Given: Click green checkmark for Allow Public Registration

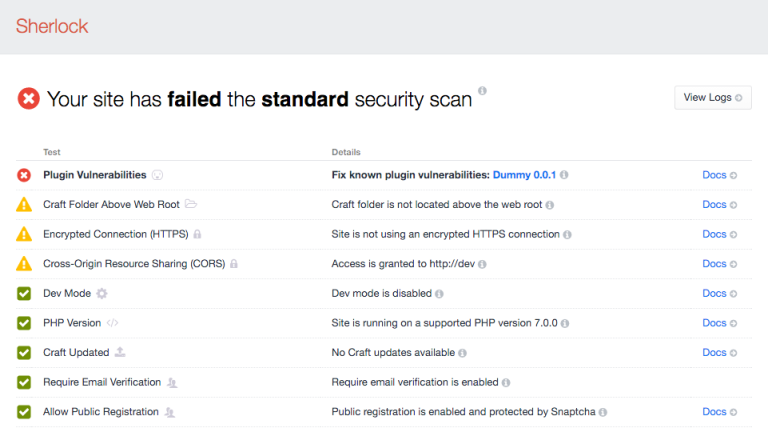Looking at the screenshot, I should tap(24, 412).
